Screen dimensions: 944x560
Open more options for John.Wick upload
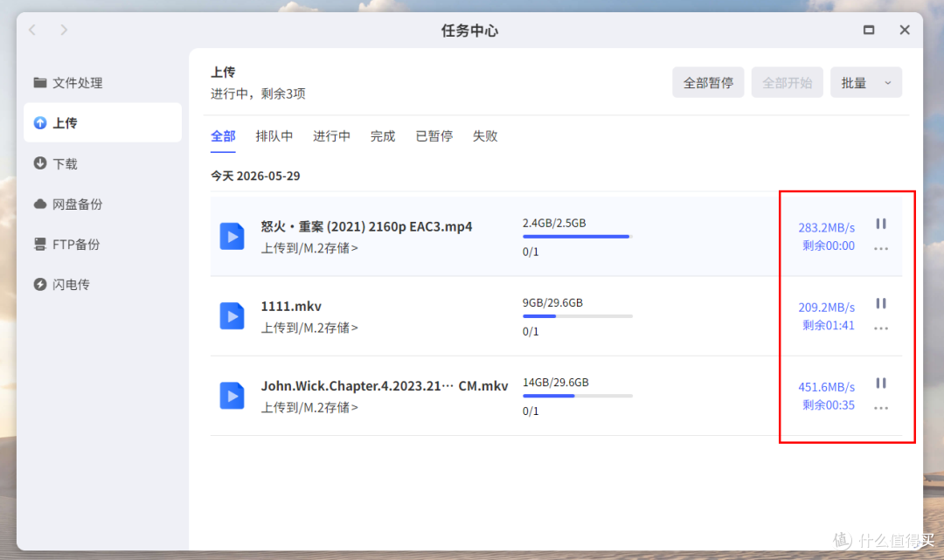tap(881, 408)
